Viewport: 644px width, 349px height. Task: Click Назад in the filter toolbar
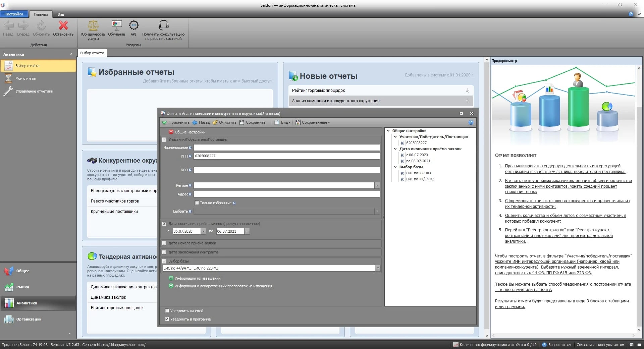coord(201,122)
